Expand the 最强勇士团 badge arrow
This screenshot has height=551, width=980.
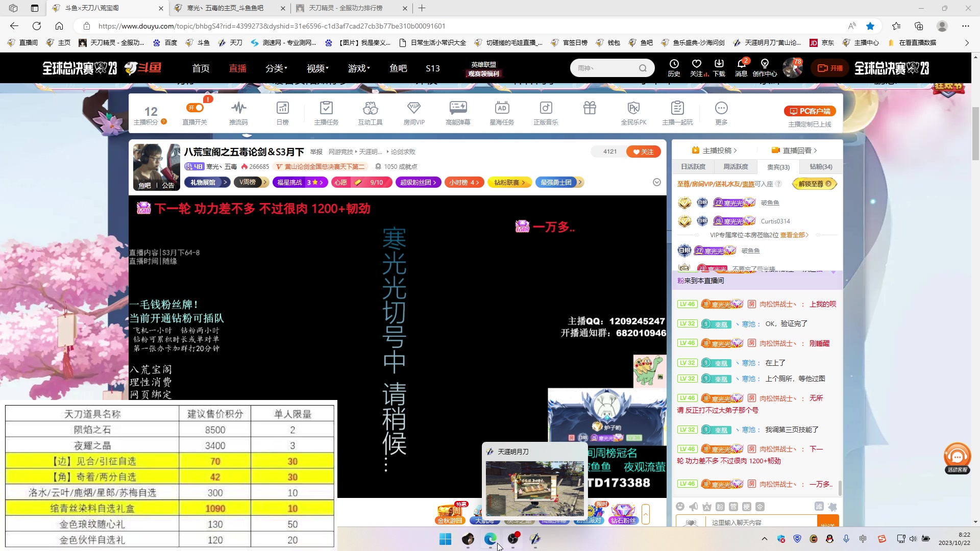580,182
